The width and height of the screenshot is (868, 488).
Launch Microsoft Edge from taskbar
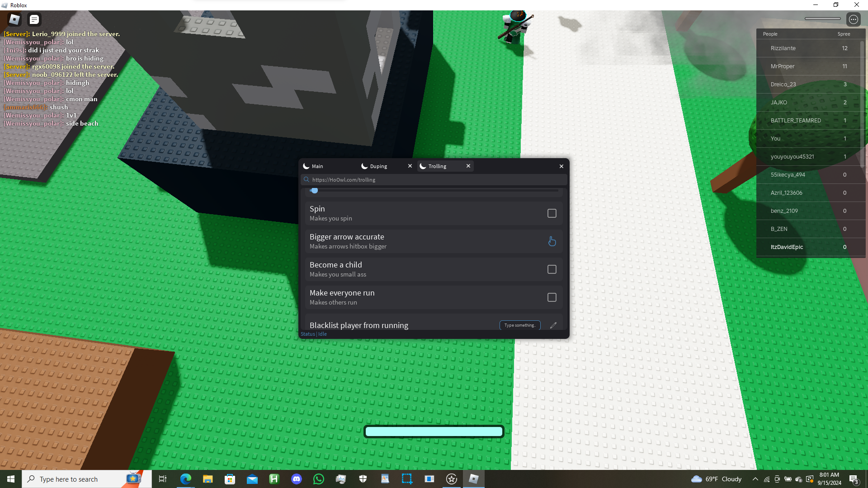[185, 479]
